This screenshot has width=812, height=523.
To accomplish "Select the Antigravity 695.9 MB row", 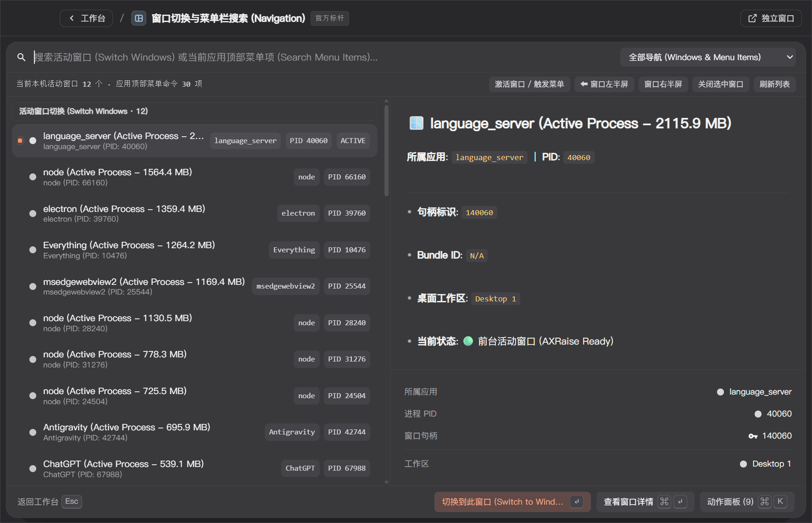I will pyautogui.click(x=195, y=432).
